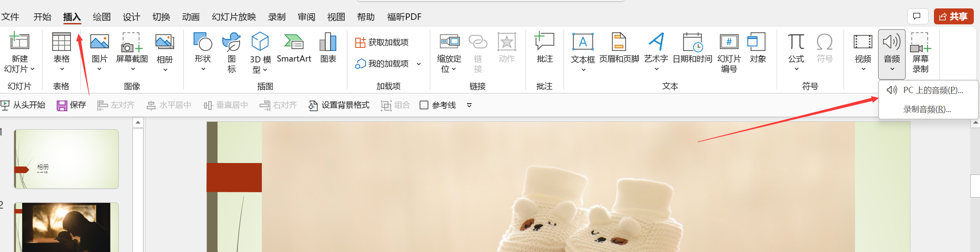The width and height of the screenshot is (980, 252).
Task: Switch to the 幻灯片放映 tab
Action: [234, 17]
